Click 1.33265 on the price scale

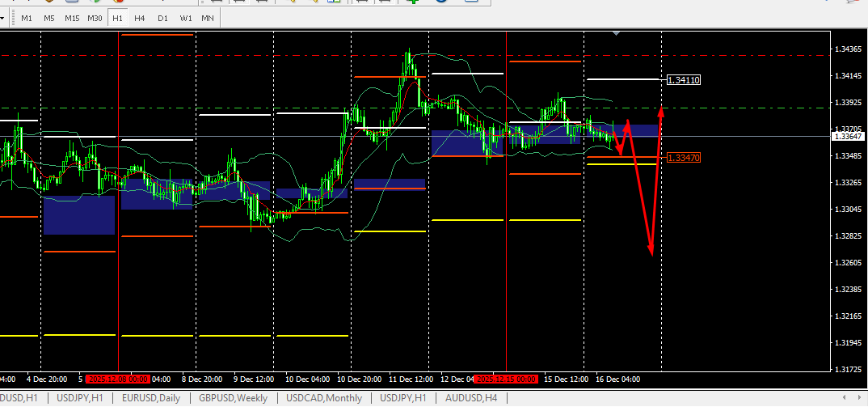coord(848,182)
